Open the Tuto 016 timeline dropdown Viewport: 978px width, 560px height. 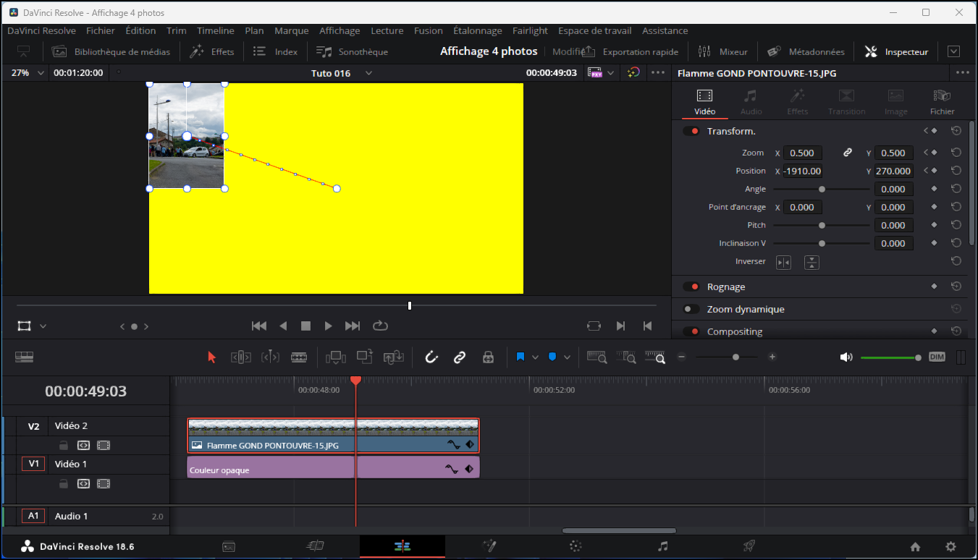[x=368, y=73]
